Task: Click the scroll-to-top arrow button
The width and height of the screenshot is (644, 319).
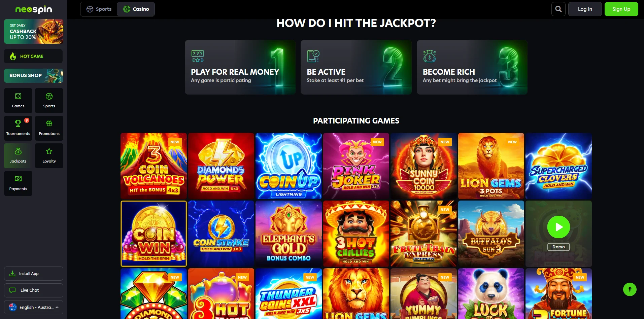Action: (630, 289)
